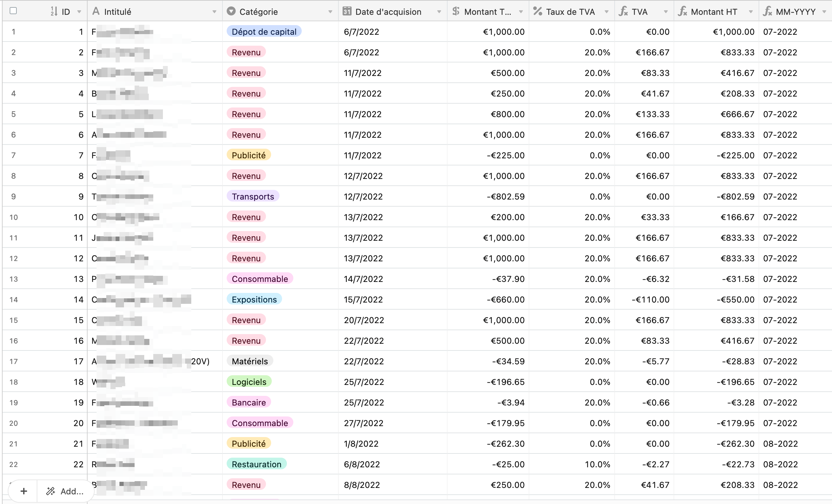Click TVA cell -€5.77
This screenshot has height=504, width=832.
pos(644,361)
